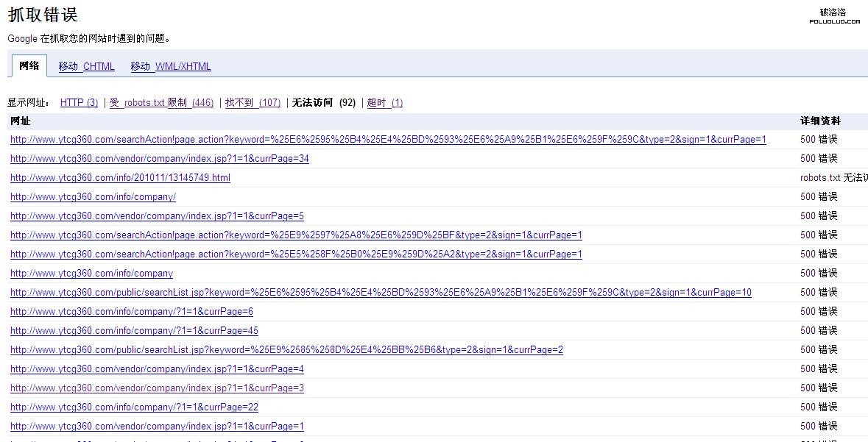Image resolution: width=868 pixels, height=442 pixels.
Task: Filter by HTTP (3) errors
Action: tap(79, 102)
